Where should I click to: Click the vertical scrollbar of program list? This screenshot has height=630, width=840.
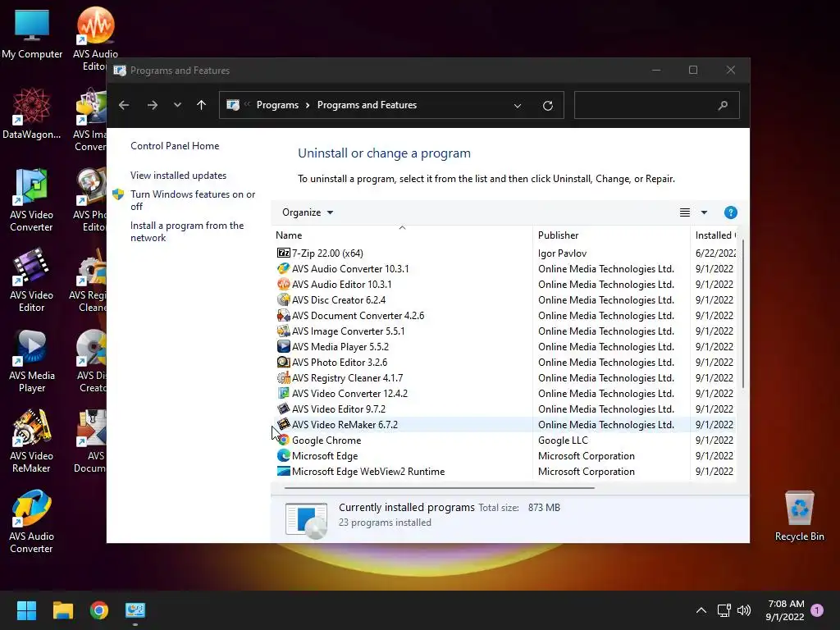742,314
